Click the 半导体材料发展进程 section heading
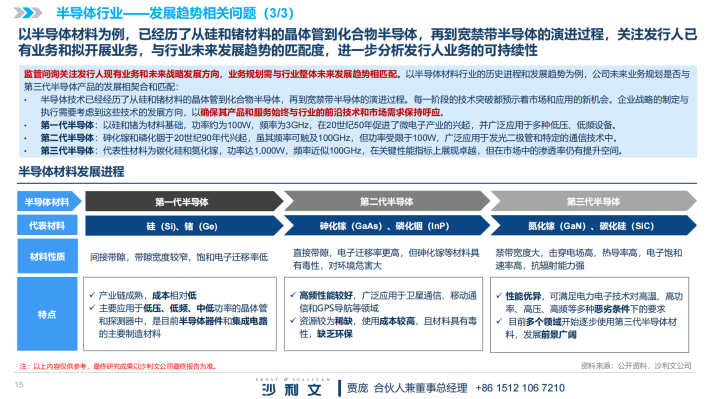The width and height of the screenshot is (710, 399). pyautogui.click(x=71, y=172)
